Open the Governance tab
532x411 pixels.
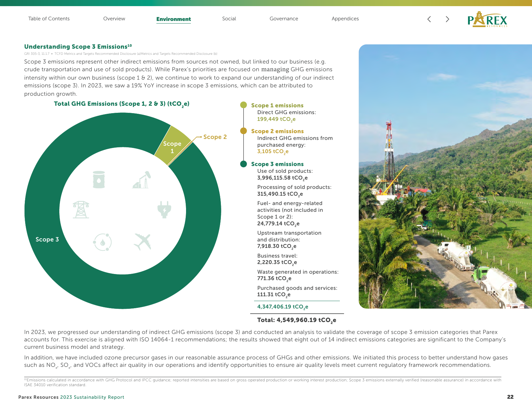click(284, 19)
